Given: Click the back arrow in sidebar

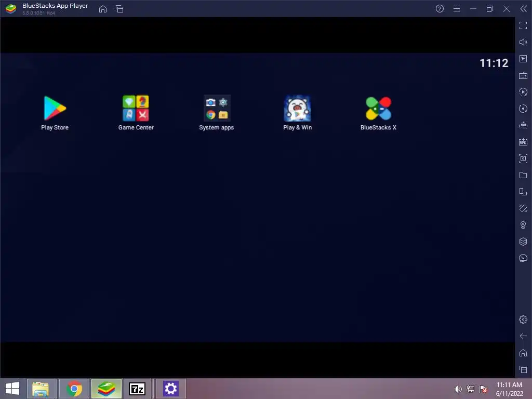Looking at the screenshot, I should click(523, 336).
